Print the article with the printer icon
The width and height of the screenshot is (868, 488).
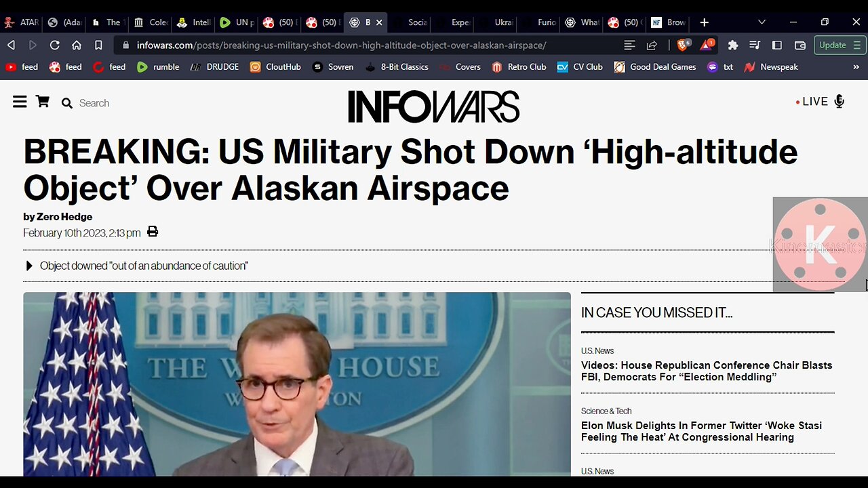153,232
